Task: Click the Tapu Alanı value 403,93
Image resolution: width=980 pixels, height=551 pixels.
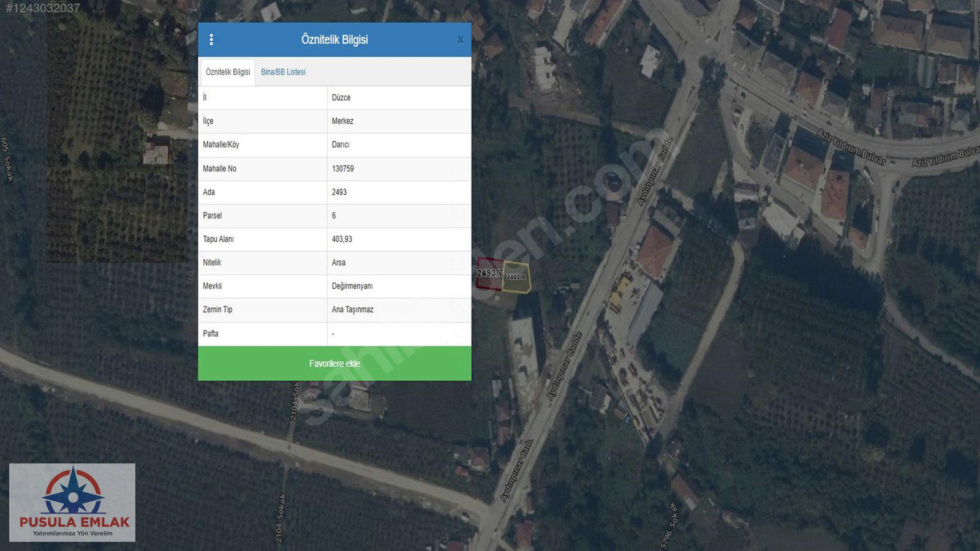Action: click(342, 239)
